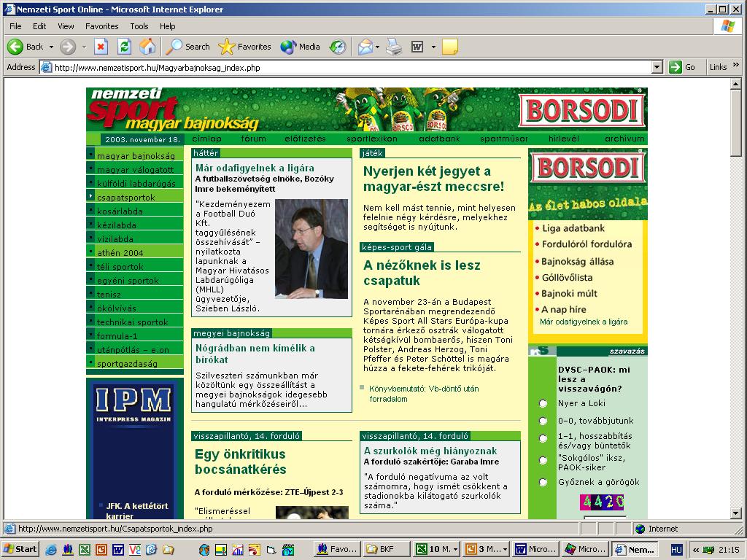The image size is (747, 560).
Task: Expand the Mail button dropdown arrow
Action: (x=377, y=47)
